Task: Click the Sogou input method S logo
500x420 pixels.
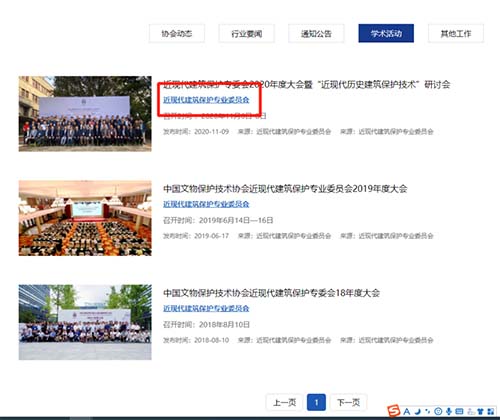Action: [x=394, y=411]
